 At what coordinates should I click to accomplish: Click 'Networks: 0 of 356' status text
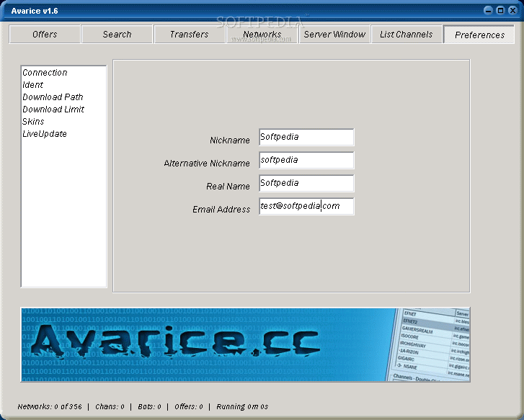[x=50, y=406]
